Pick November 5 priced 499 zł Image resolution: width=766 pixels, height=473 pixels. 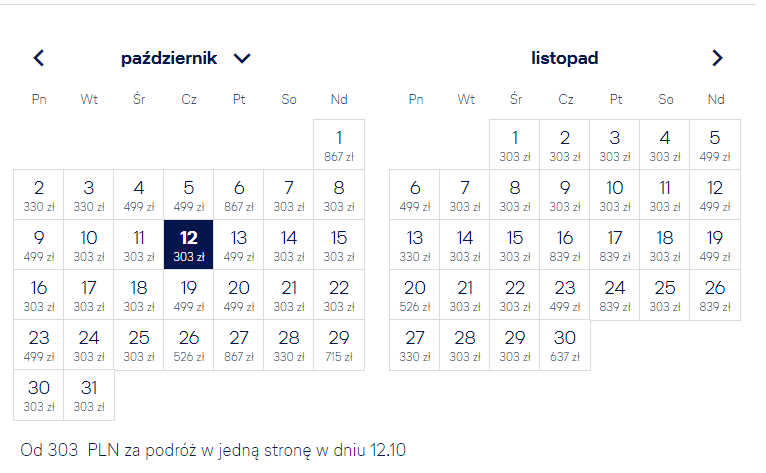pyautogui.click(x=715, y=145)
